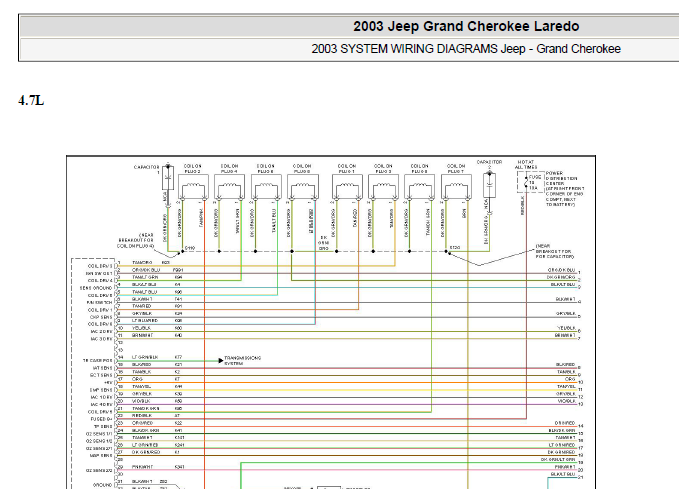Click the Coil On Plug 6 coil symbol
This screenshot has height=489, width=679.
pos(266,187)
